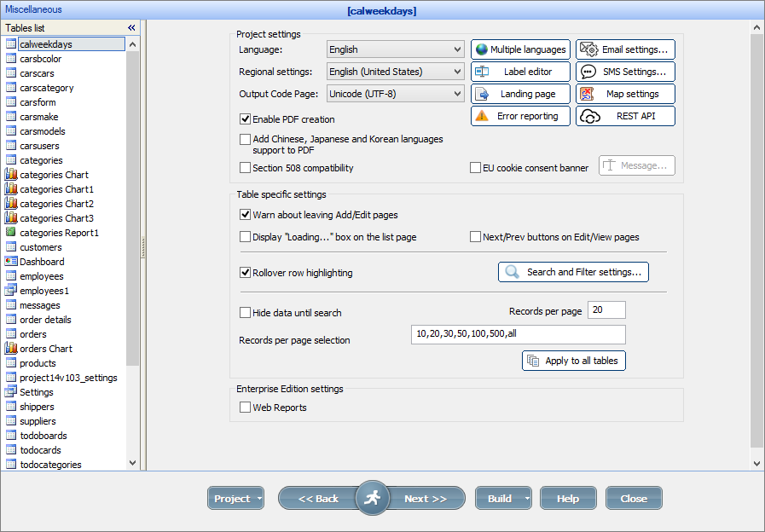Apply settings to all tables
This screenshot has width=765, height=532.
coord(573,361)
